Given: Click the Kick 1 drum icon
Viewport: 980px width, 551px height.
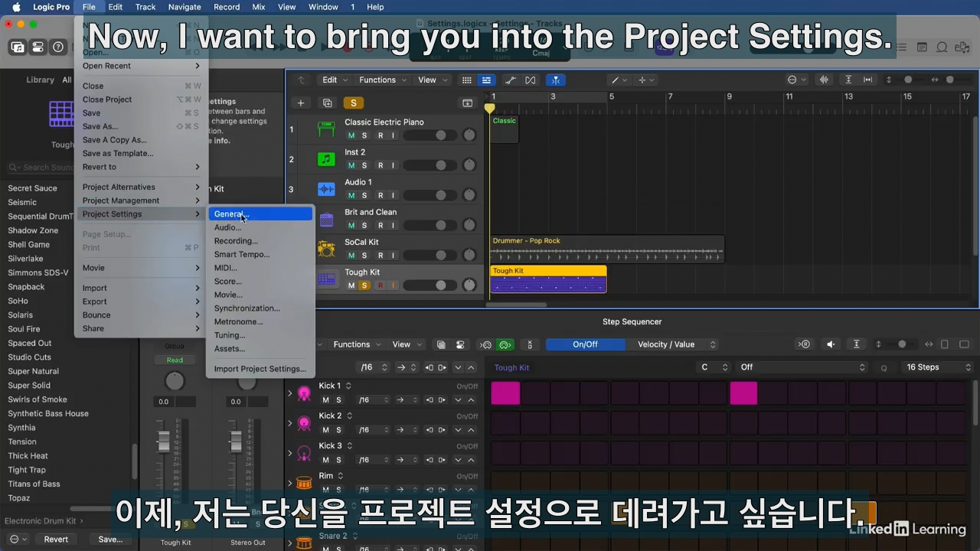Looking at the screenshot, I should pos(304,393).
